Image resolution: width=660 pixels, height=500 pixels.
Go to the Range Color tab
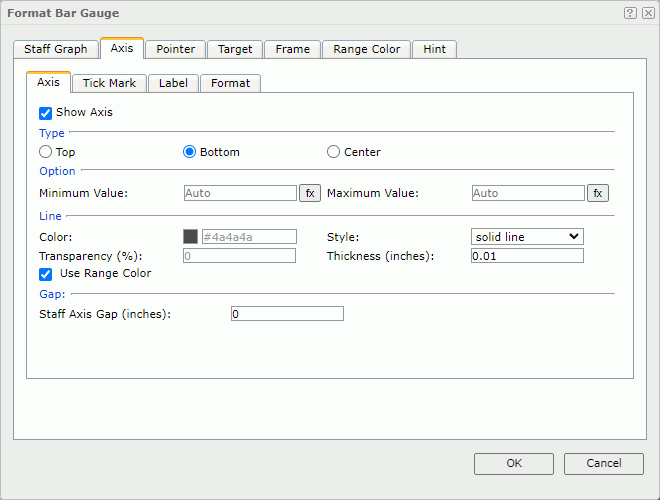pyautogui.click(x=366, y=49)
